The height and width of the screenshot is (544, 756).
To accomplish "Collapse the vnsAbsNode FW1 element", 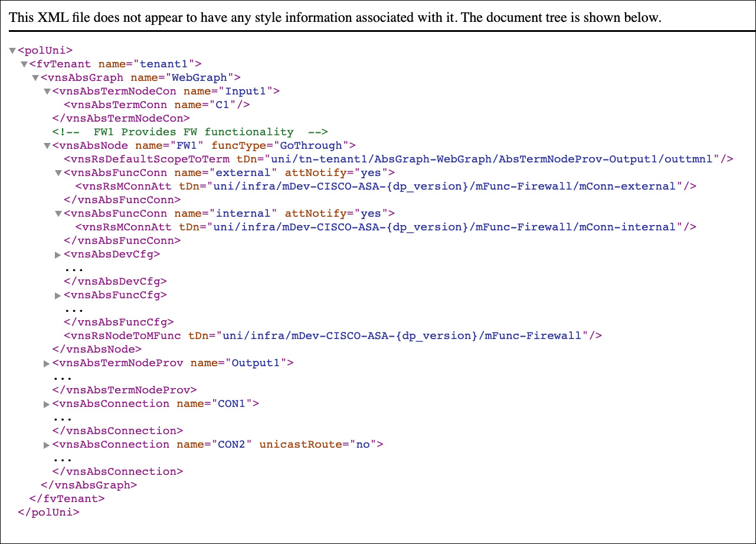I will pos(47,146).
